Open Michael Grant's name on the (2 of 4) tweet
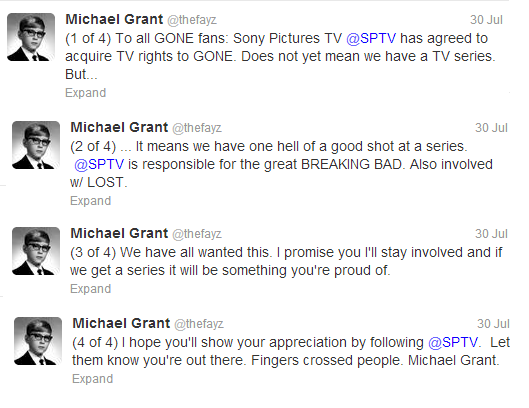This screenshot has width=529, height=408. coord(119,127)
